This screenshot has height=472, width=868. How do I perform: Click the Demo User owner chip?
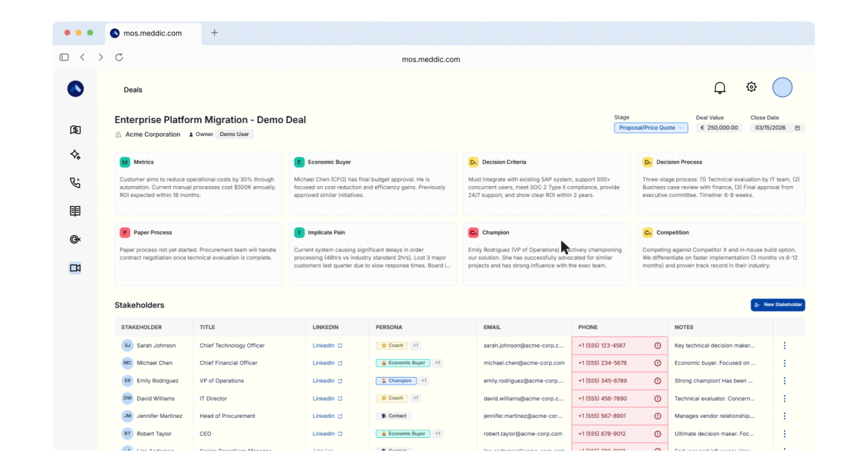(x=234, y=135)
